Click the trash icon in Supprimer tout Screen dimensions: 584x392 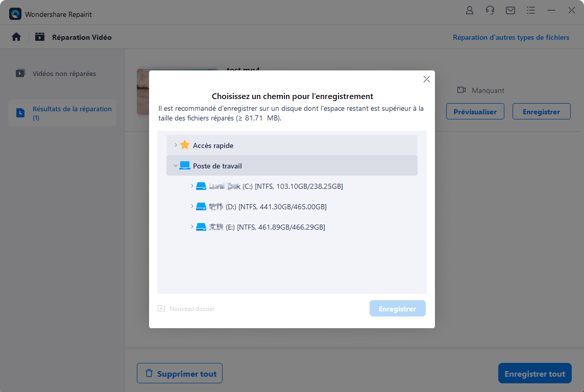point(149,373)
